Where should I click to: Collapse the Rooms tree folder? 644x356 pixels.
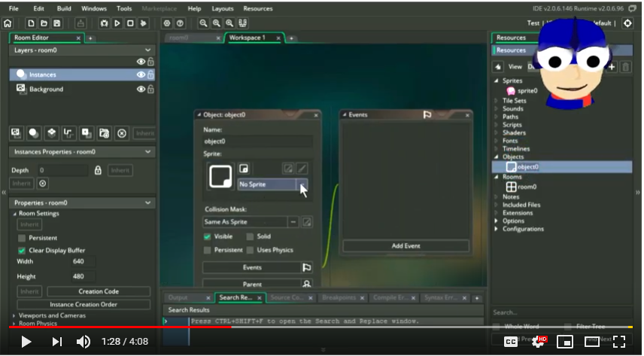tap(496, 177)
